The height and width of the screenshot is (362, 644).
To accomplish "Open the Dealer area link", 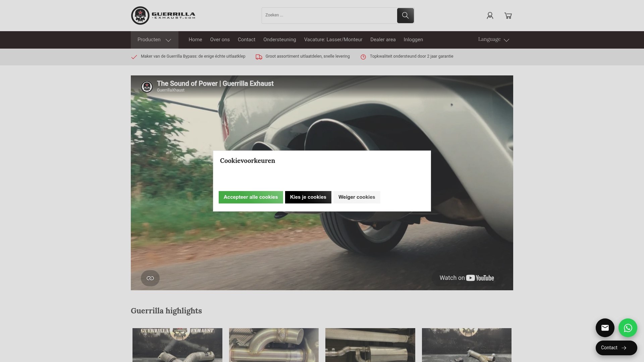I will [x=383, y=40].
